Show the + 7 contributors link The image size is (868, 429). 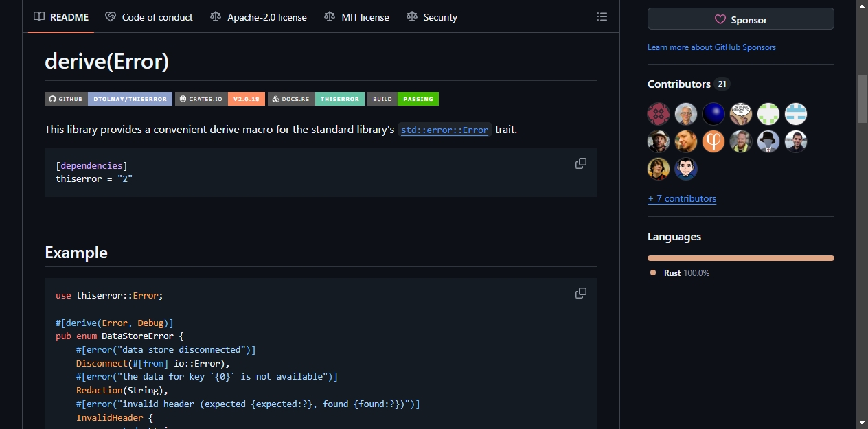pyautogui.click(x=682, y=198)
